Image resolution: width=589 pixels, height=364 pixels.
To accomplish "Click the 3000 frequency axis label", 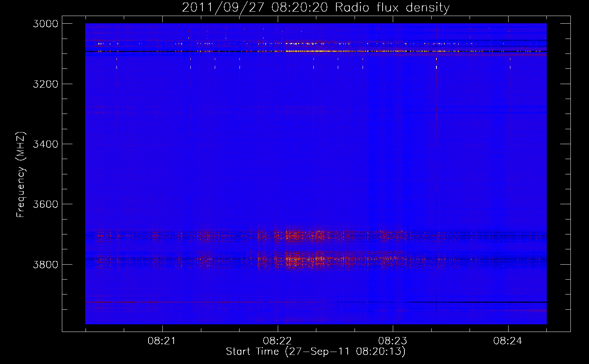I will coord(46,24).
